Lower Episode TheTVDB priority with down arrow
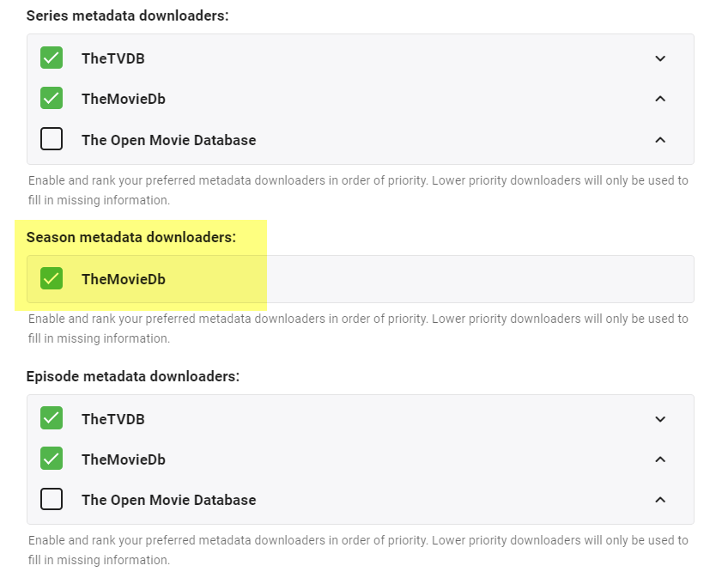The height and width of the screenshot is (584, 728). point(660,419)
